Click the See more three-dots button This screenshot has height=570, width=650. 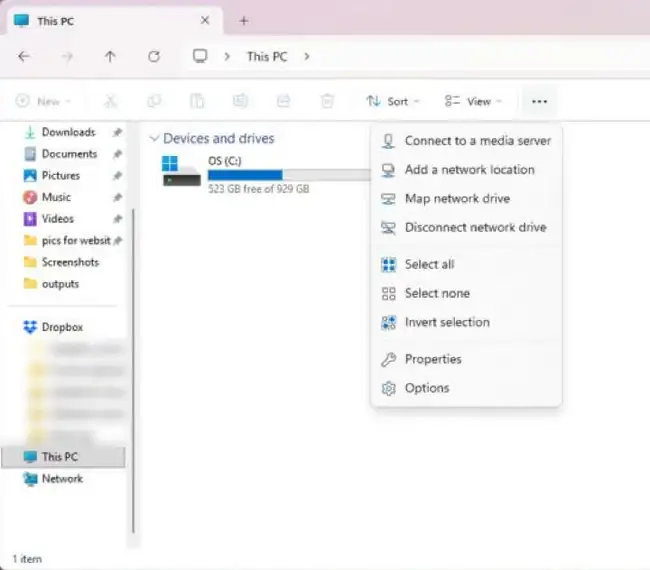pos(539,101)
